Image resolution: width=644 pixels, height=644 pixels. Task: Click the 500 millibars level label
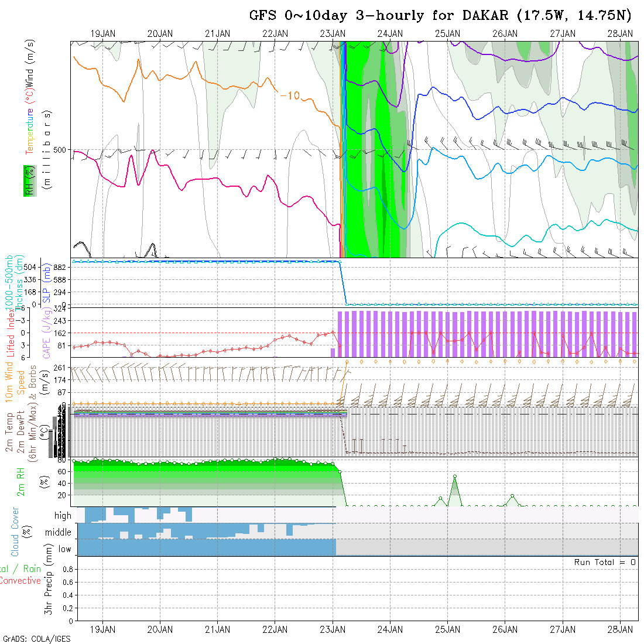59,150
